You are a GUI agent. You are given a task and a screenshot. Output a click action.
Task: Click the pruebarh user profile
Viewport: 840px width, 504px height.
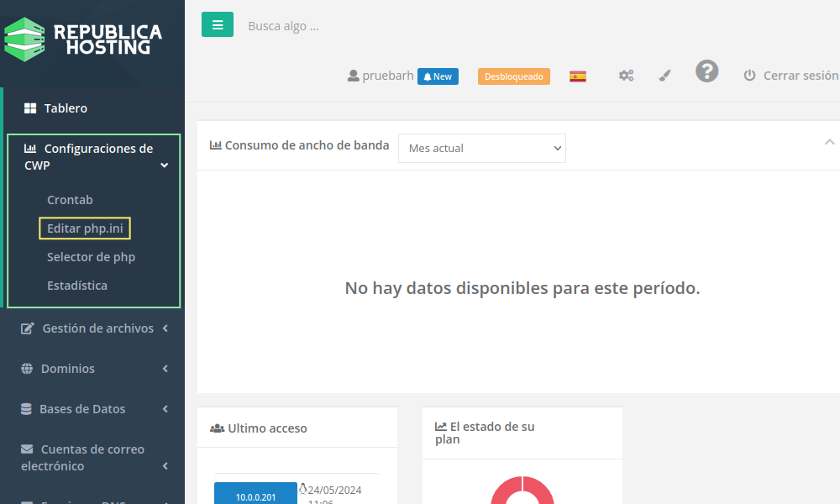point(381,76)
